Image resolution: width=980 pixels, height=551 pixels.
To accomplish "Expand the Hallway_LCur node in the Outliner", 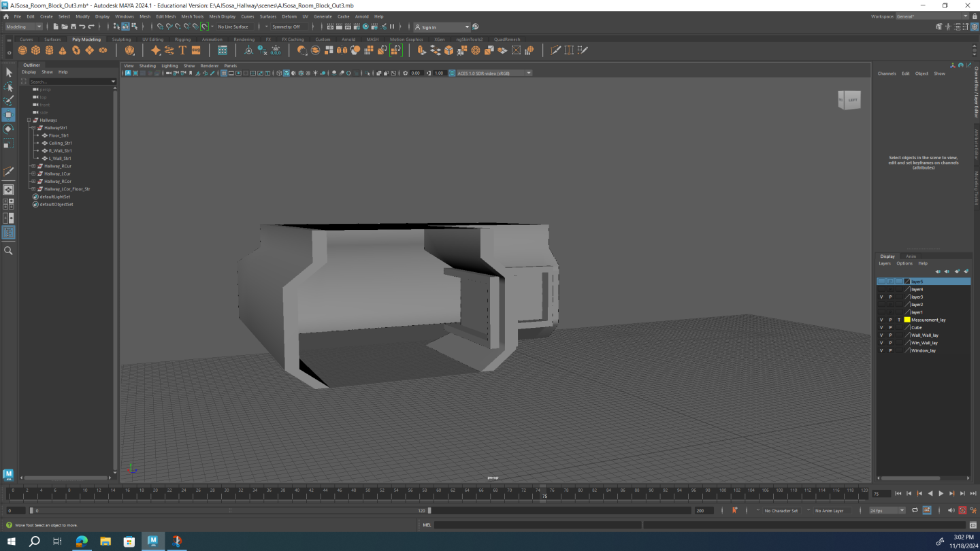I will 33,173.
